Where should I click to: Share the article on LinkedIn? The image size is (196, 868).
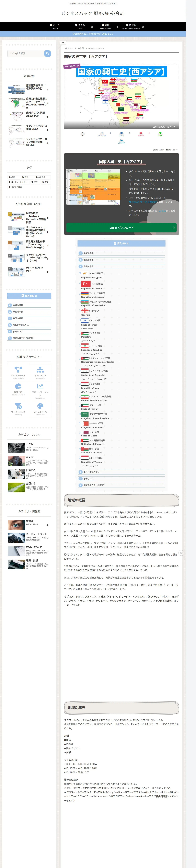pos(122,141)
